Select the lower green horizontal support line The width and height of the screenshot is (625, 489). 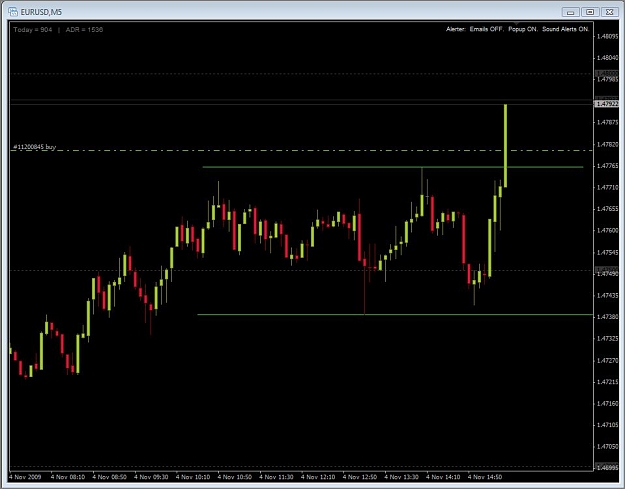pos(395,315)
